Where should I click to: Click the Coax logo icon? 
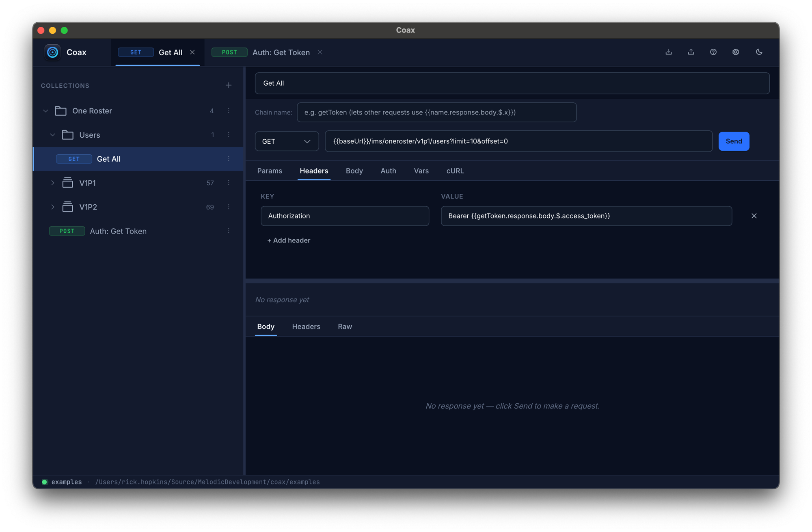[52, 52]
